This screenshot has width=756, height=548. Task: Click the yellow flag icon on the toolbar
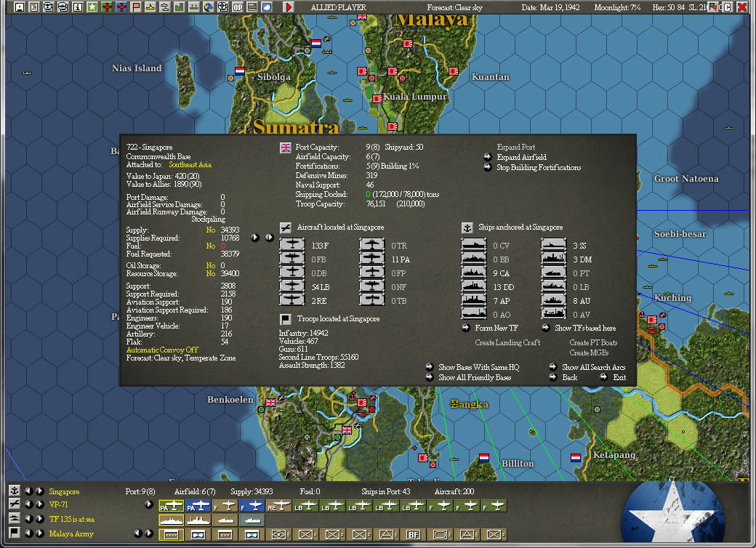coord(134,7)
